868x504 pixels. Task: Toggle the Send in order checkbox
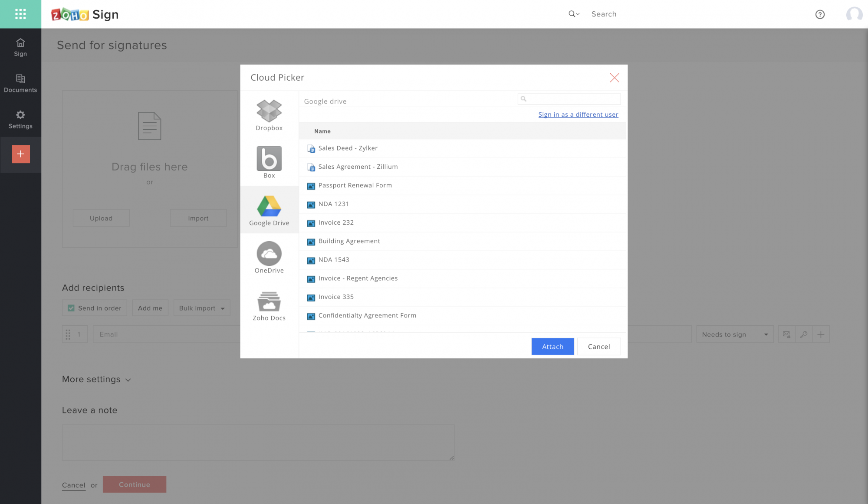click(71, 308)
